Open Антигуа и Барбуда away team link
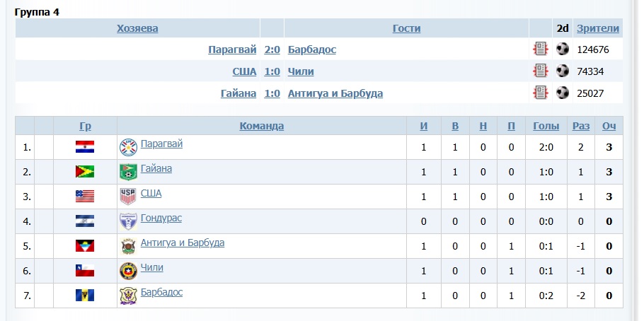Screen dimensions: 644x321 [x=335, y=93]
